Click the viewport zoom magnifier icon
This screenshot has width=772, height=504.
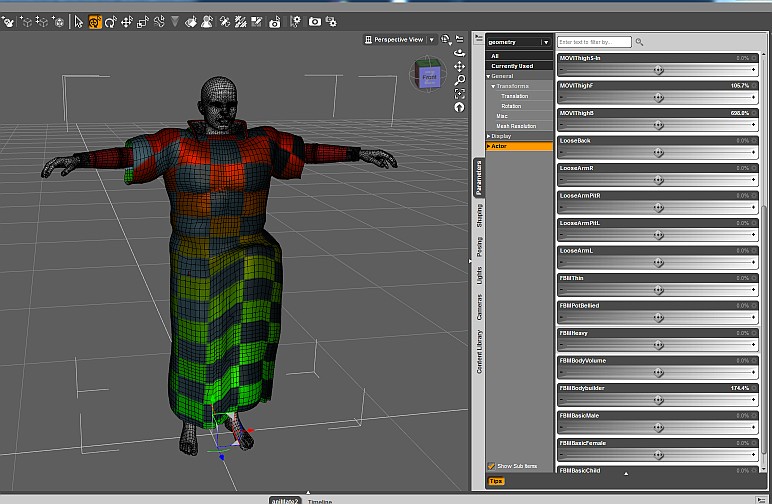(459, 80)
